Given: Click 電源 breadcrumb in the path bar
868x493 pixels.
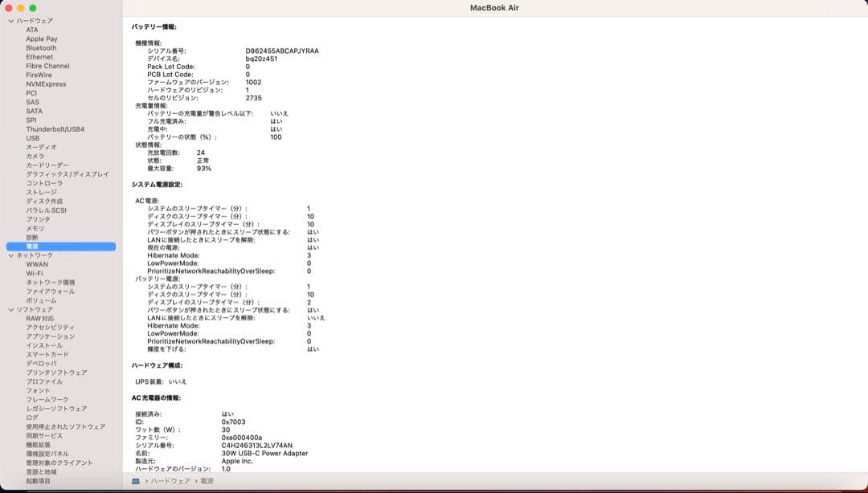Looking at the screenshot, I should pos(207,481).
